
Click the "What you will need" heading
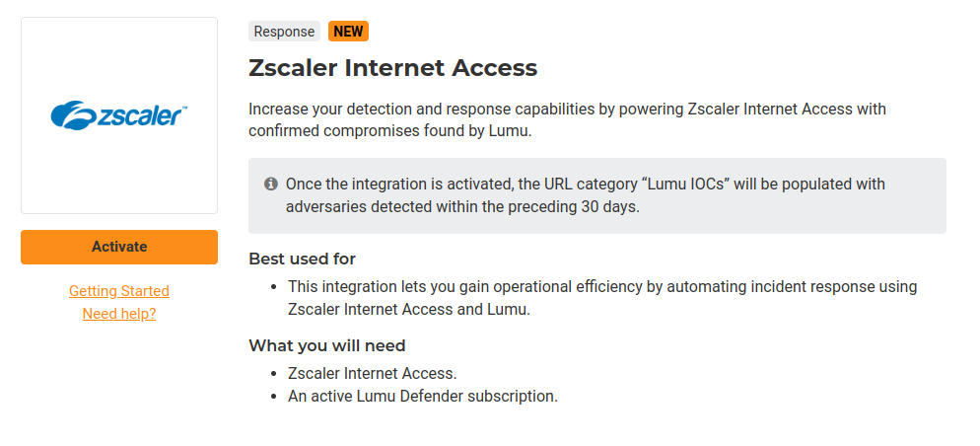click(x=326, y=345)
